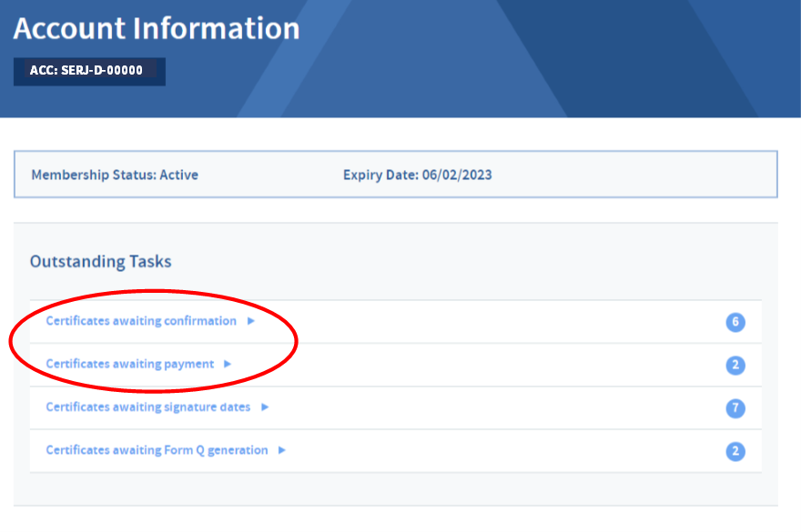The width and height of the screenshot is (801, 532).
Task: Click the Membership Status: Active text
Action: tap(115, 175)
